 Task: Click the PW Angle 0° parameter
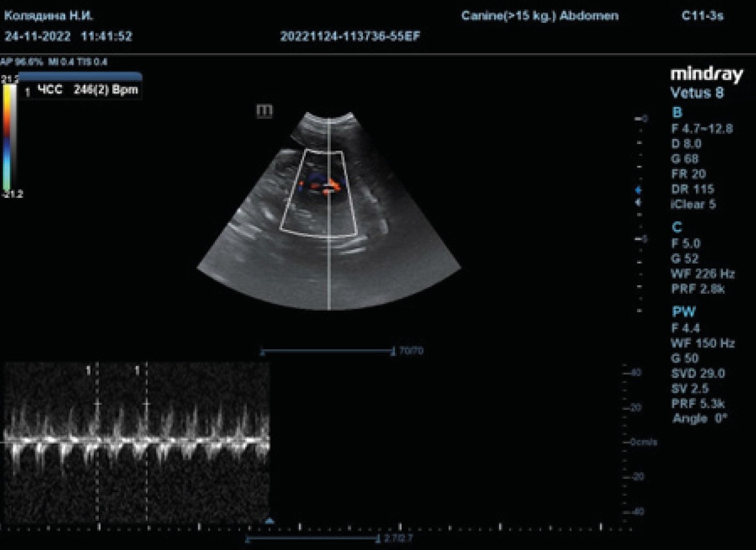(x=699, y=419)
